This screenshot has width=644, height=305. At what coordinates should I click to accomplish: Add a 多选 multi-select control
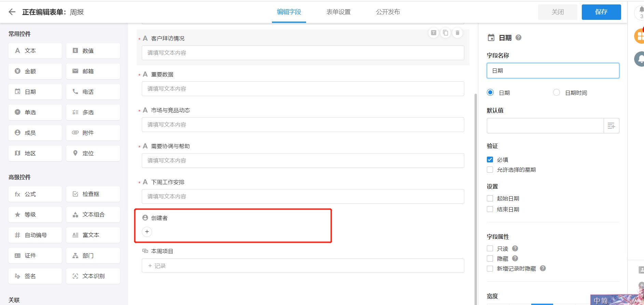point(93,112)
